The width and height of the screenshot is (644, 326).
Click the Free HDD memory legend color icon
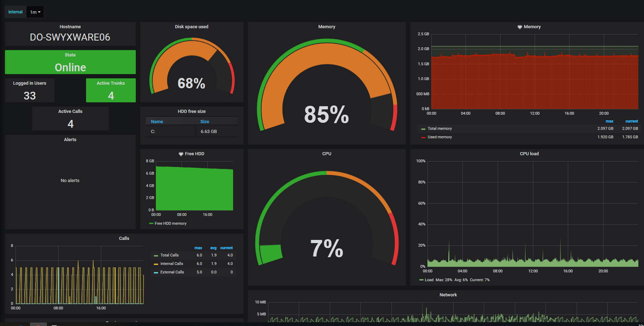point(151,223)
